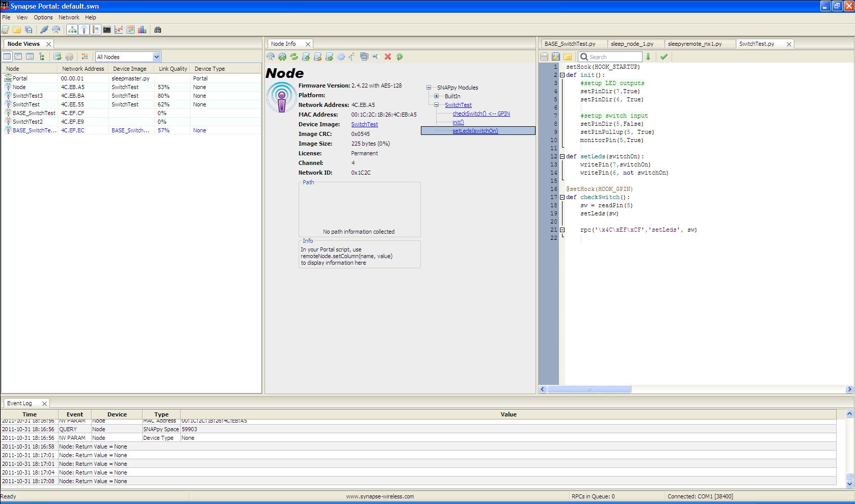Click the green refresh arrows icon in Node Info
The image size is (855, 504).
click(x=294, y=57)
